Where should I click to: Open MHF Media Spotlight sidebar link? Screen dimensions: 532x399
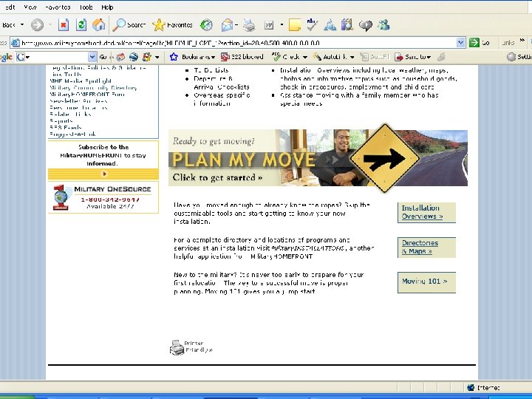[81, 81]
